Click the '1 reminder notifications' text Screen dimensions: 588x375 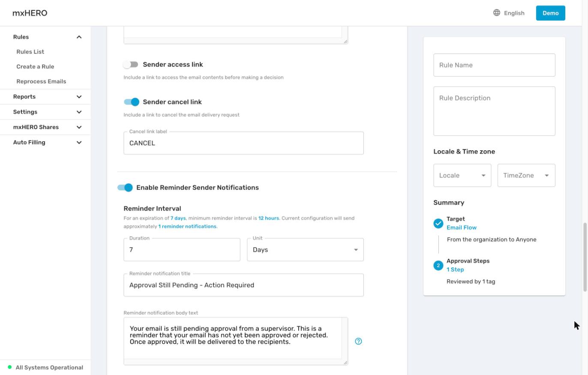point(187,226)
